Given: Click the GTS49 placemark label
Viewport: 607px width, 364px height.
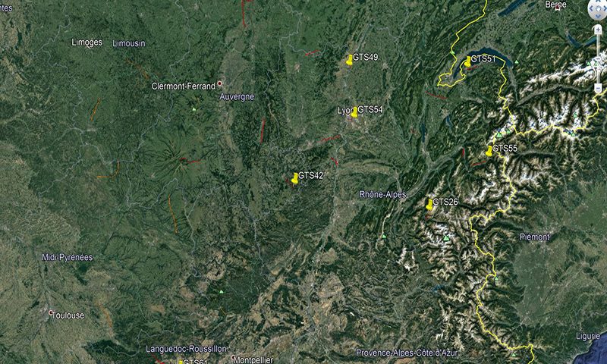Looking at the screenshot, I should point(366,57).
